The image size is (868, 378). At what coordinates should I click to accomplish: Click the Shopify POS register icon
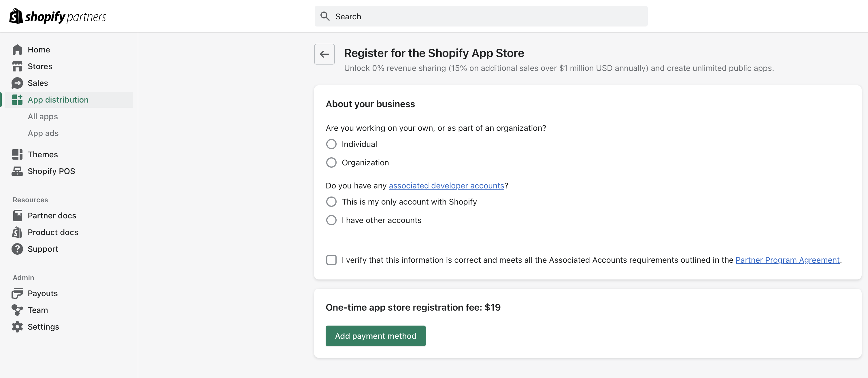(x=17, y=171)
